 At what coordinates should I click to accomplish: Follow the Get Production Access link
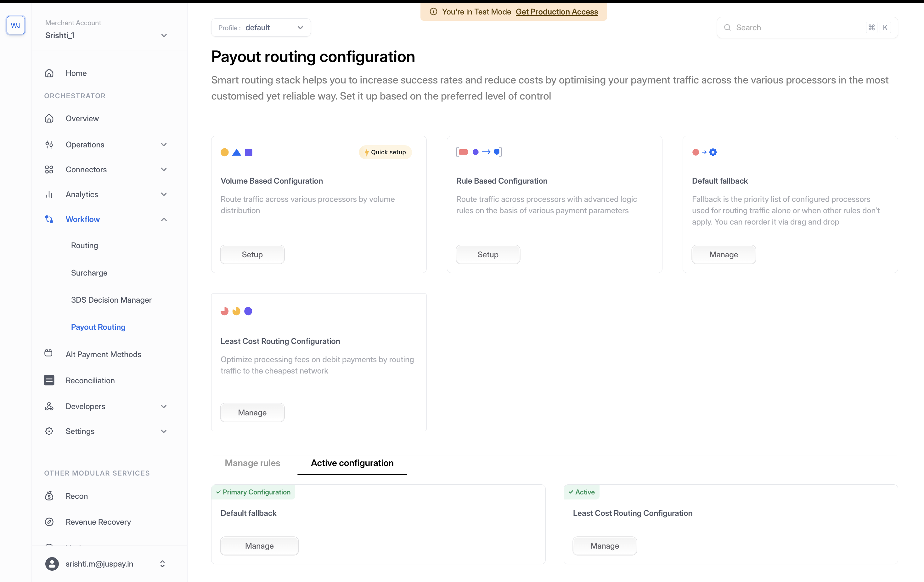click(x=556, y=12)
